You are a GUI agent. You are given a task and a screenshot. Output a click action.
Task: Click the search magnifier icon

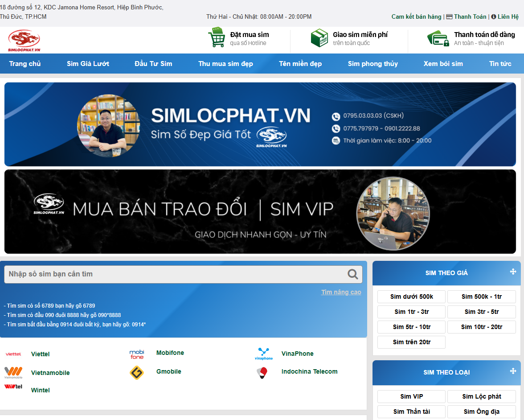click(x=352, y=274)
